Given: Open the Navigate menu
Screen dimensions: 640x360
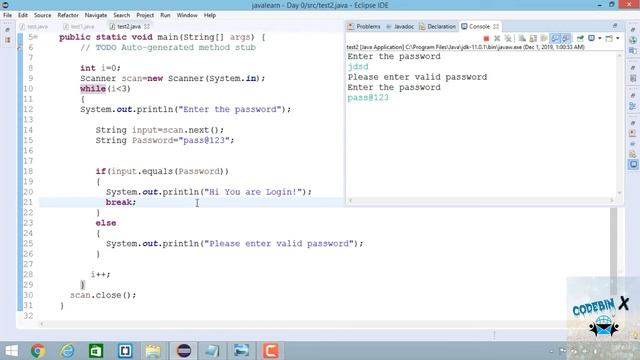Looking at the screenshot, I should pos(96,15).
